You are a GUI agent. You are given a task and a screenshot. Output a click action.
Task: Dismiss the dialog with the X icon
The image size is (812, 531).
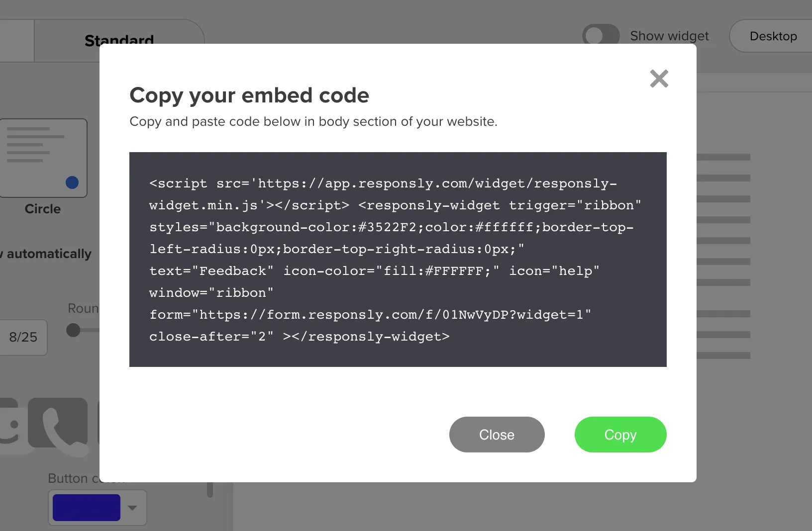(x=659, y=79)
